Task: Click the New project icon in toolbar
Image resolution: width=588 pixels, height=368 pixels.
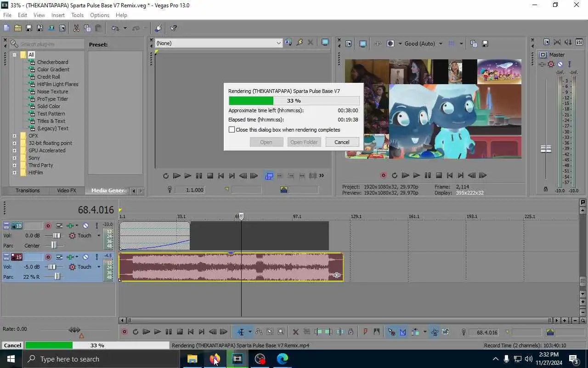Action: [6, 28]
